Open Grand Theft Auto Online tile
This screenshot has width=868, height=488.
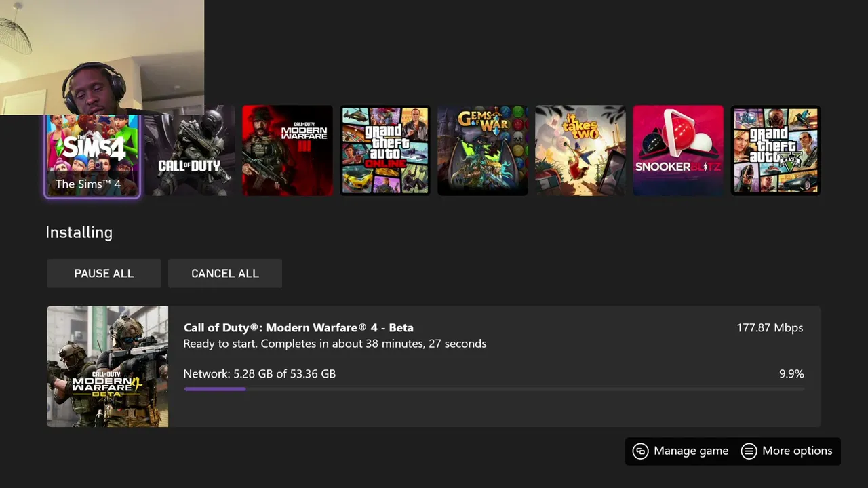pos(385,150)
